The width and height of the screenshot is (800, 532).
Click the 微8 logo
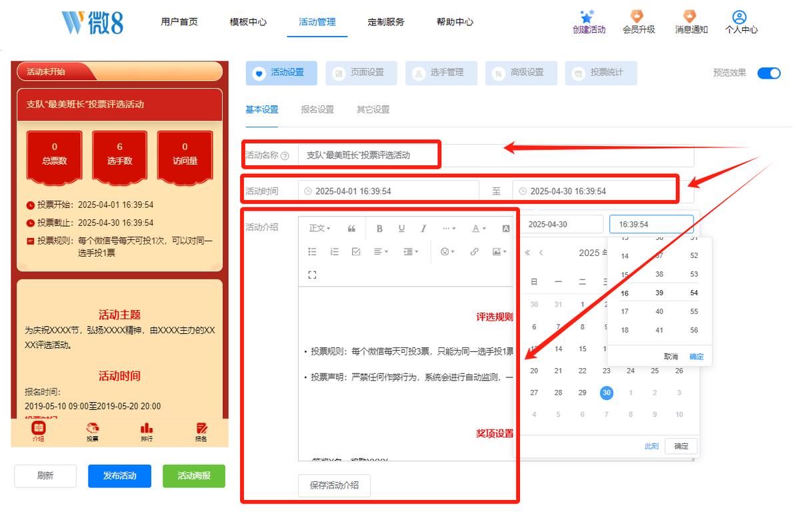click(93, 22)
